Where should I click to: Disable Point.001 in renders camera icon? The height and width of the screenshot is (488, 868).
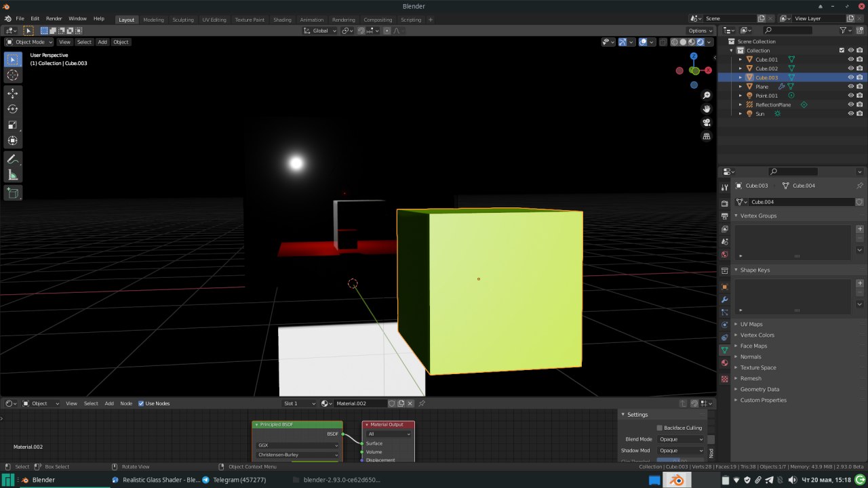860,96
